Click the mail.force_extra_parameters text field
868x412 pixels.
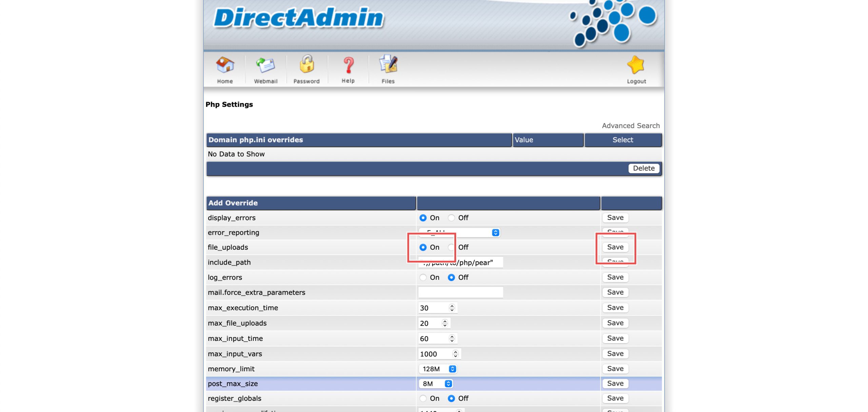(460, 292)
